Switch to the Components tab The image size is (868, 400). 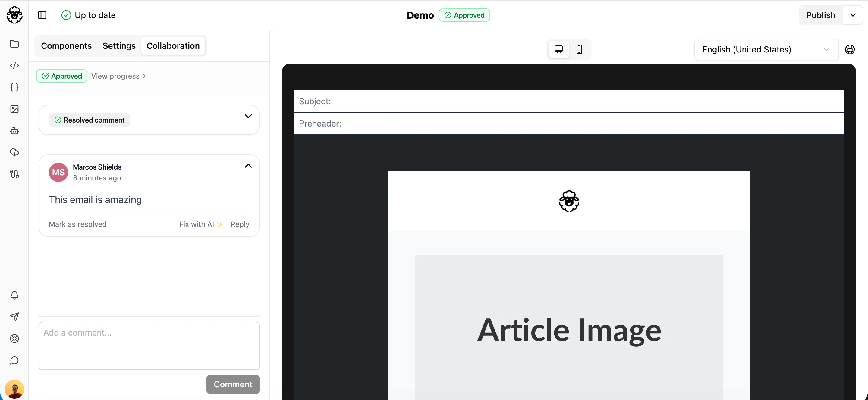(66, 46)
